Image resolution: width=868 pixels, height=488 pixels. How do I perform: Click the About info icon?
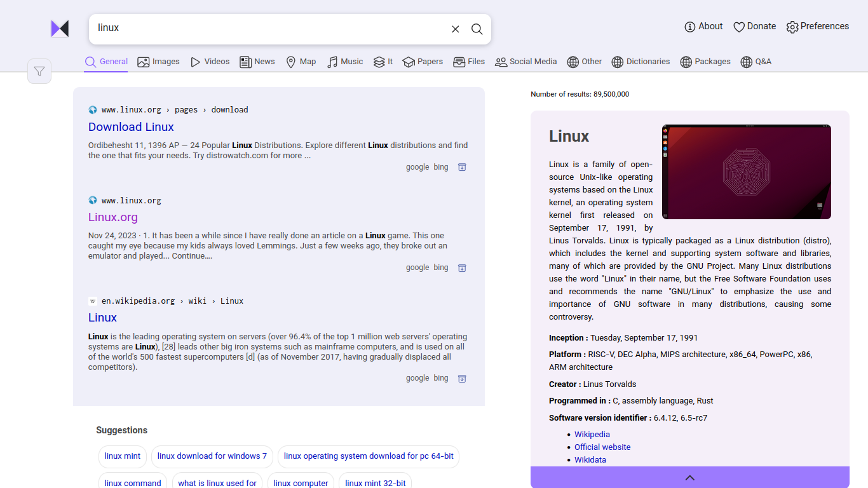tap(690, 27)
